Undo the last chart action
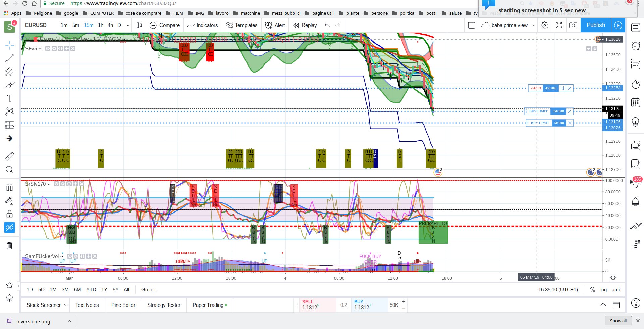This screenshot has height=329, width=644. tap(327, 25)
